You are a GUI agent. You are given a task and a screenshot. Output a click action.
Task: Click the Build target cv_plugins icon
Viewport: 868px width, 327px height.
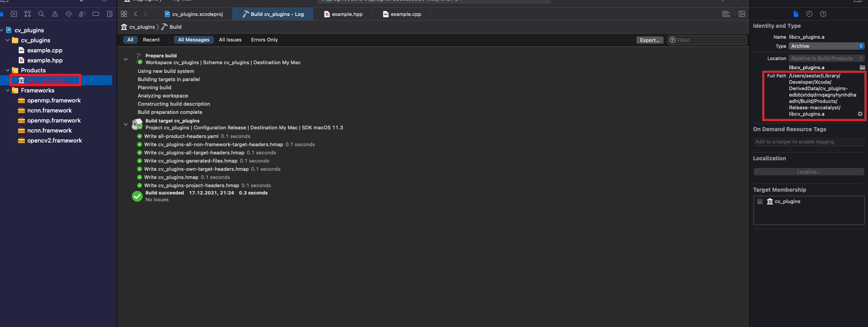coord(137,124)
